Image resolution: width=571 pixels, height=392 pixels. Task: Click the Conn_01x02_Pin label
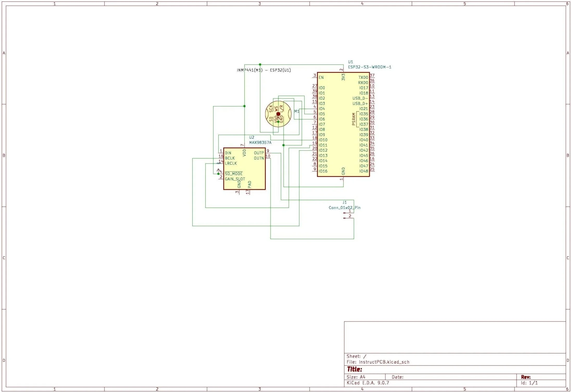(344, 208)
